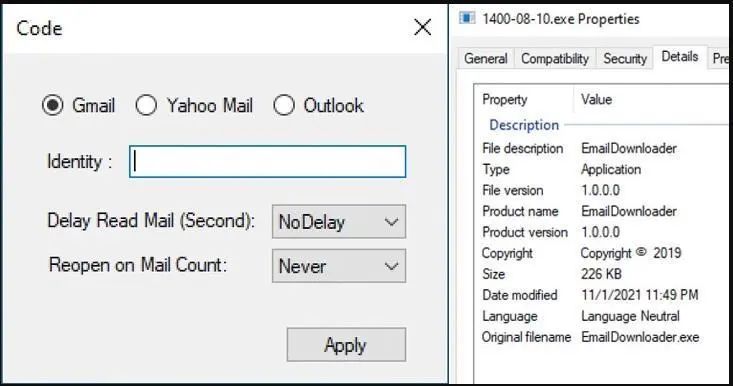The image size is (733, 386).
Task: Click the Apply button
Action: [x=346, y=345]
